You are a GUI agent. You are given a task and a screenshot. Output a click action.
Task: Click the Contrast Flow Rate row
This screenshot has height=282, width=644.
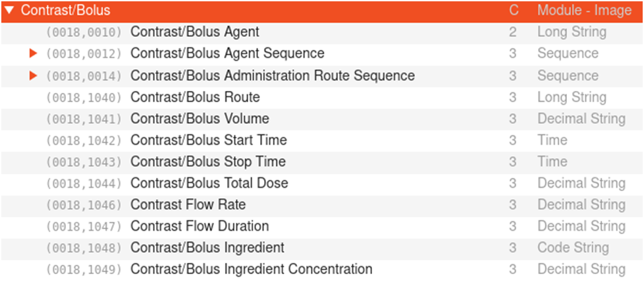[x=188, y=205]
